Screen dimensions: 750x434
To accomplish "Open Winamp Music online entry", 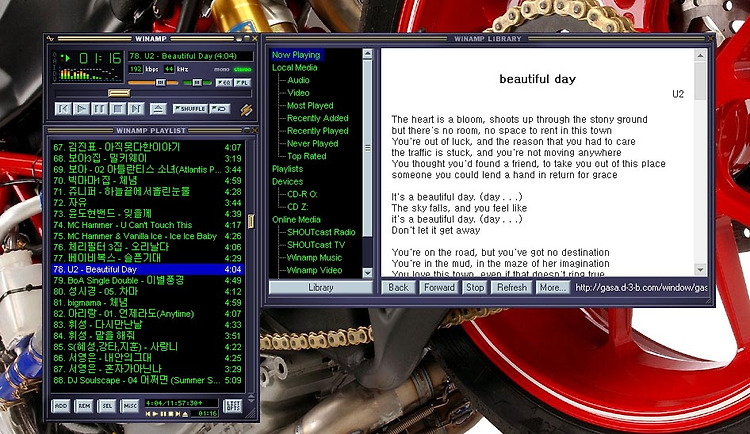I will [x=314, y=257].
